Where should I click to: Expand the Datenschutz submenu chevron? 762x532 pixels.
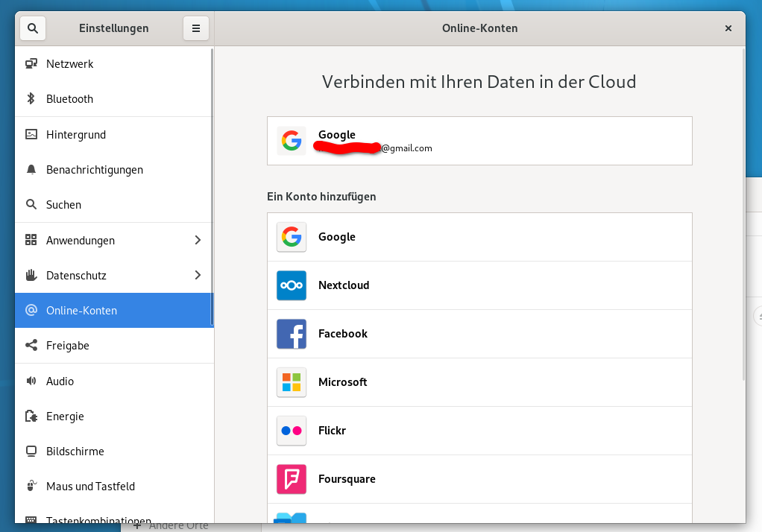pyautogui.click(x=198, y=275)
